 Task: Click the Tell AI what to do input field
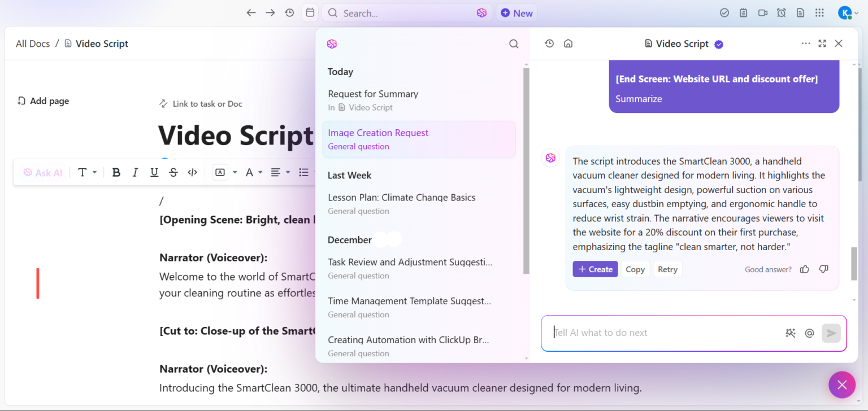[650, 333]
